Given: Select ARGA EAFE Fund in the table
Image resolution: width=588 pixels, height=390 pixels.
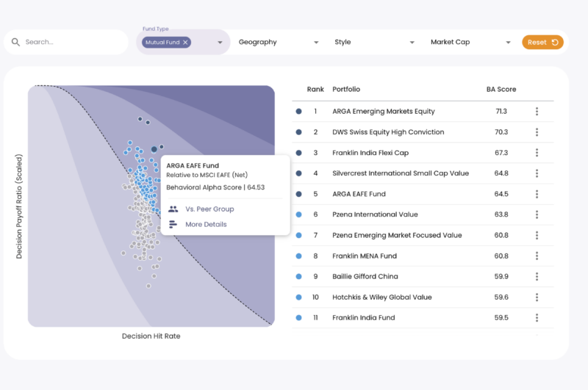Looking at the screenshot, I should coord(359,194).
